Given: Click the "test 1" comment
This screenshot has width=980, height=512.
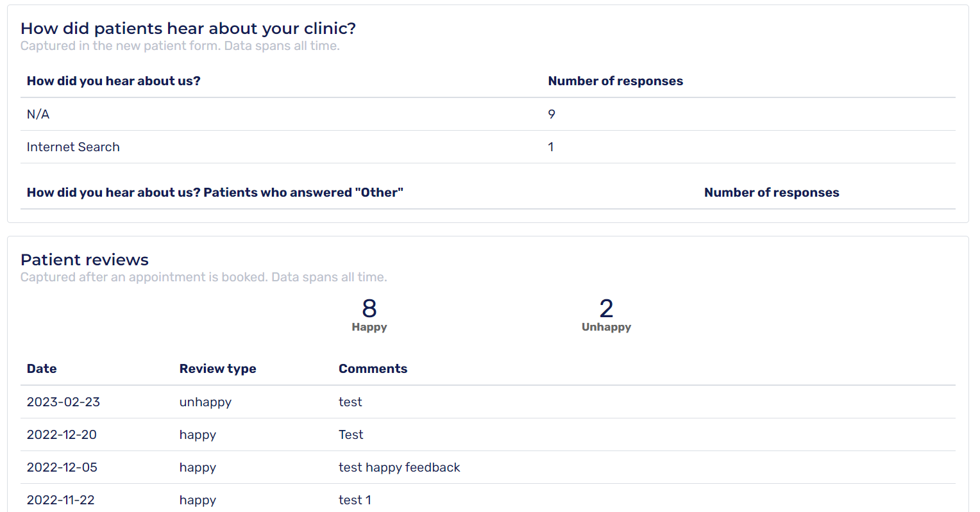Looking at the screenshot, I should [355, 500].
